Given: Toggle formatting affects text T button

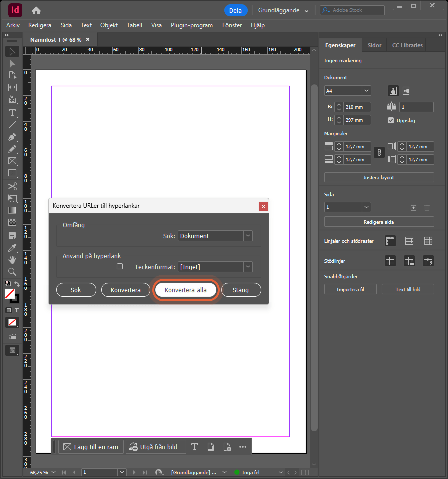Looking at the screenshot, I should tap(17, 310).
